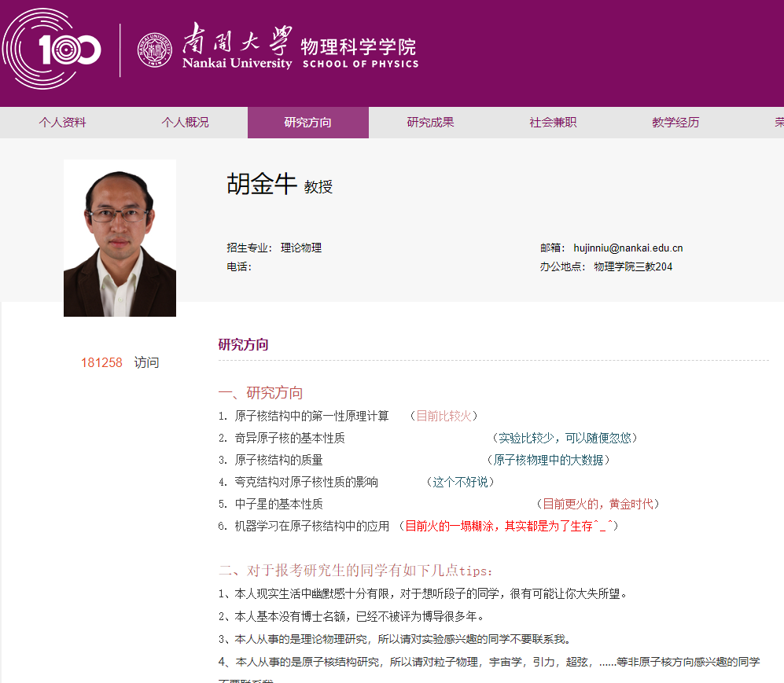This screenshot has height=683, width=784.
Task: Click tip 2 about 没有博士名额
Action: [x=351, y=616]
